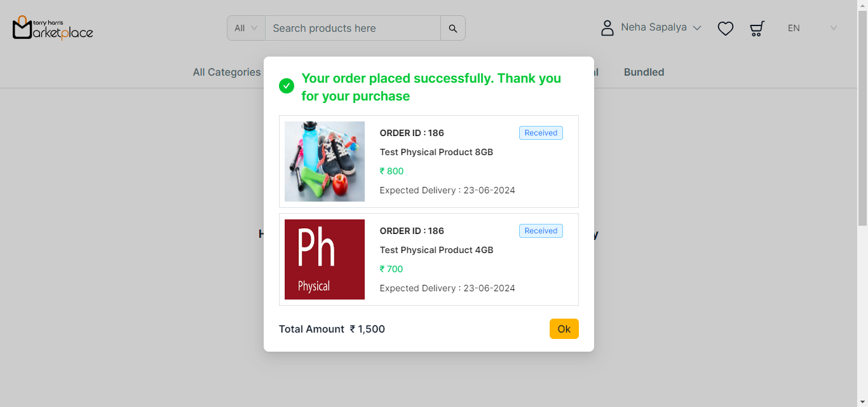Click the search magnifier icon
The height and width of the screenshot is (407, 868).
[x=453, y=29]
